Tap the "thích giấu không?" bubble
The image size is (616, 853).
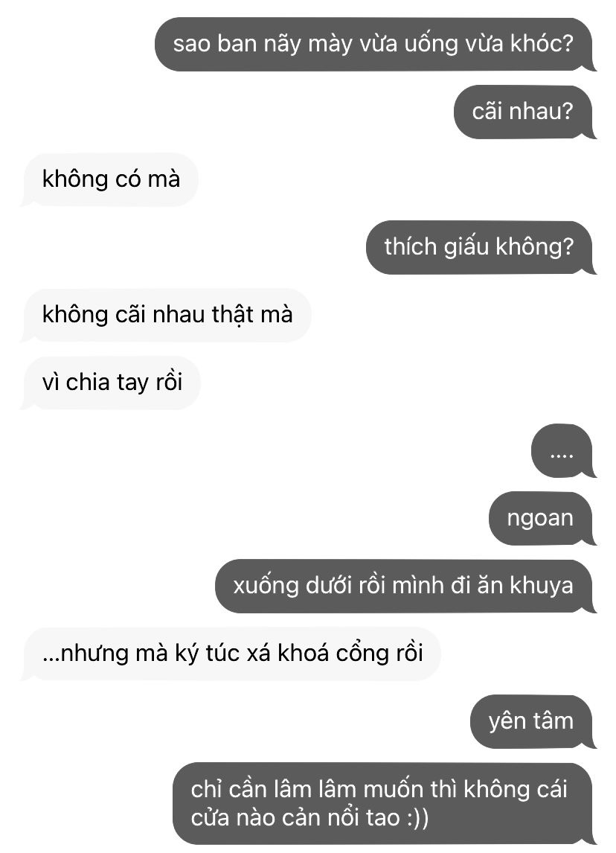pyautogui.click(x=481, y=247)
